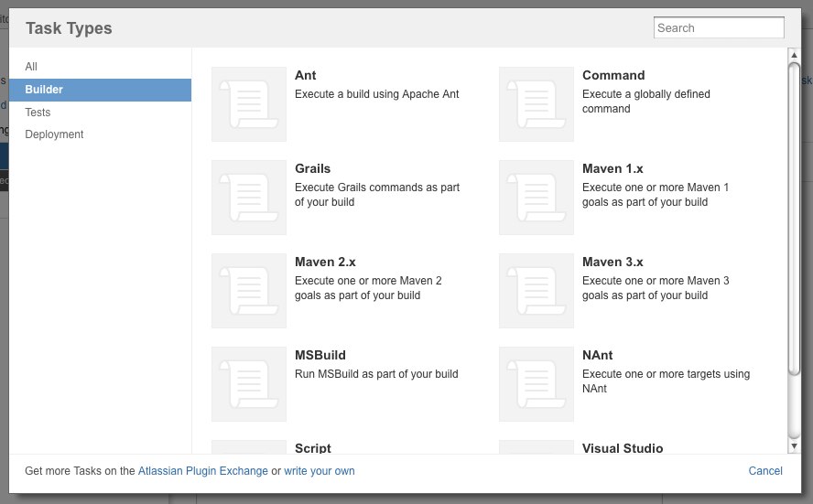Click the Task Types dialog heading
Image resolution: width=813 pixels, height=504 pixels.
69,28
